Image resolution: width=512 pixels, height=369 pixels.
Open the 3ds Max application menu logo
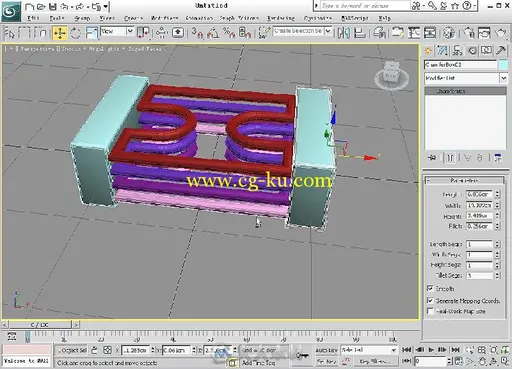10,12
